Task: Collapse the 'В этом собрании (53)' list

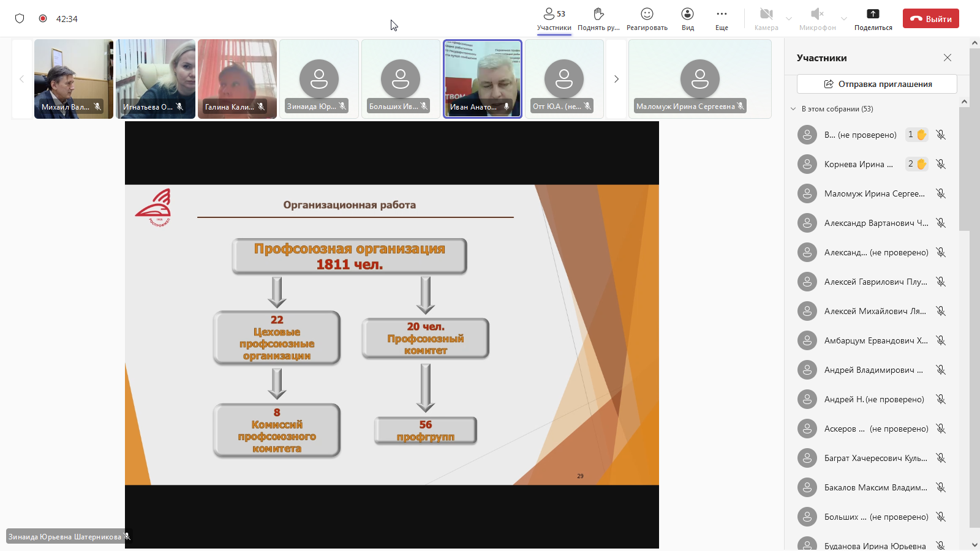Action: 793,109
